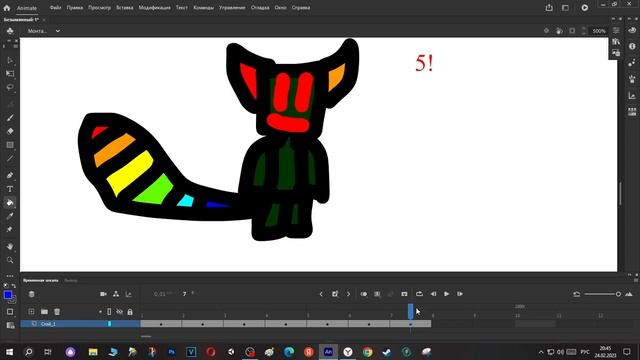This screenshot has width=640, height=360.
Task: Click the timeline zoom slider handle
Action: pos(618,294)
